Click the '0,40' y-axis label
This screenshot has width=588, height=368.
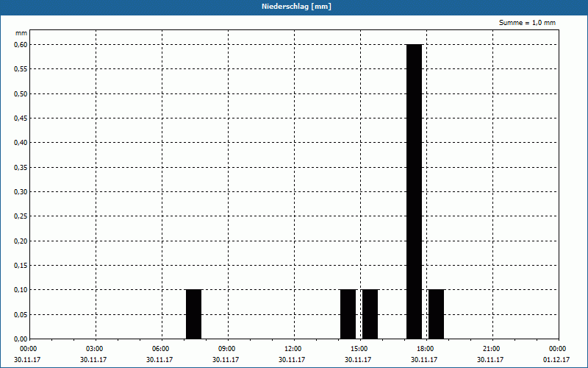point(21,143)
